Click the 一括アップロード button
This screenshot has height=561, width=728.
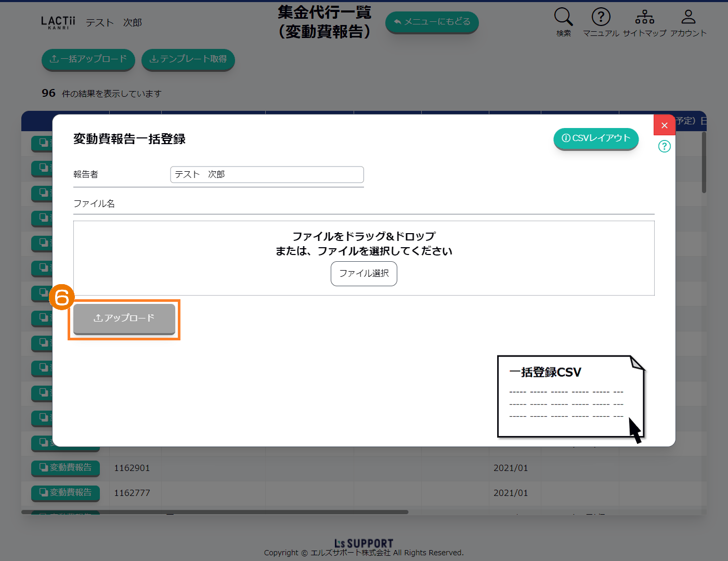click(x=88, y=59)
